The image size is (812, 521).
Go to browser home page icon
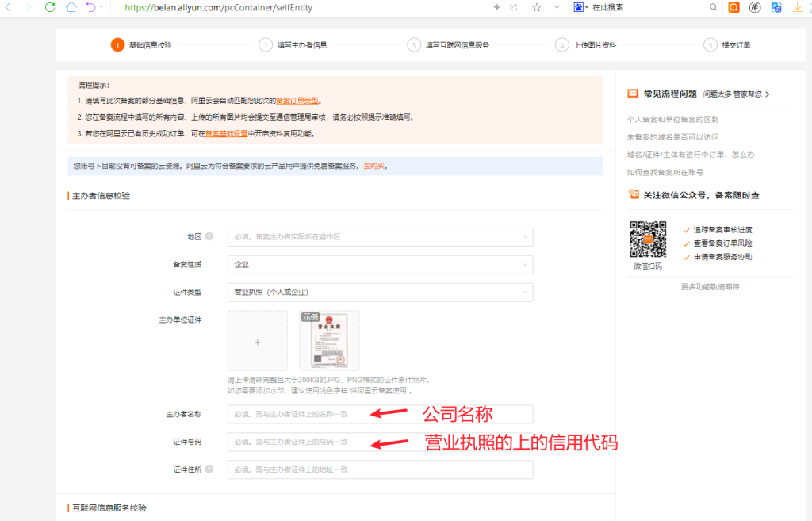click(x=71, y=7)
